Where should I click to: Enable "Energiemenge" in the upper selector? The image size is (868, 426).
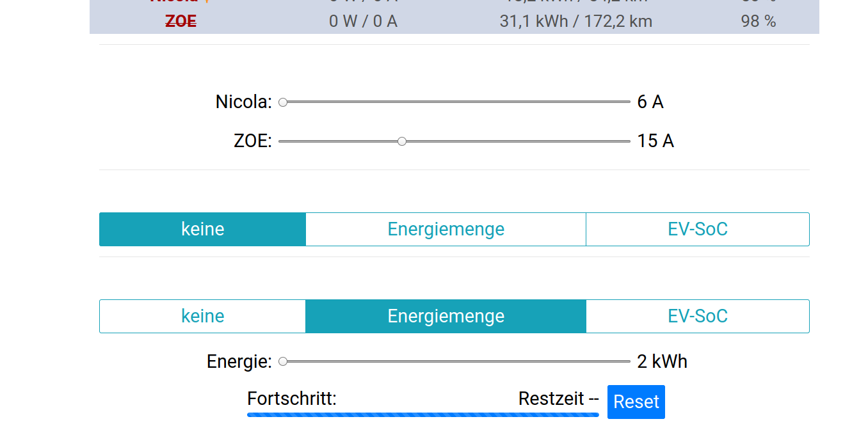pos(446,229)
